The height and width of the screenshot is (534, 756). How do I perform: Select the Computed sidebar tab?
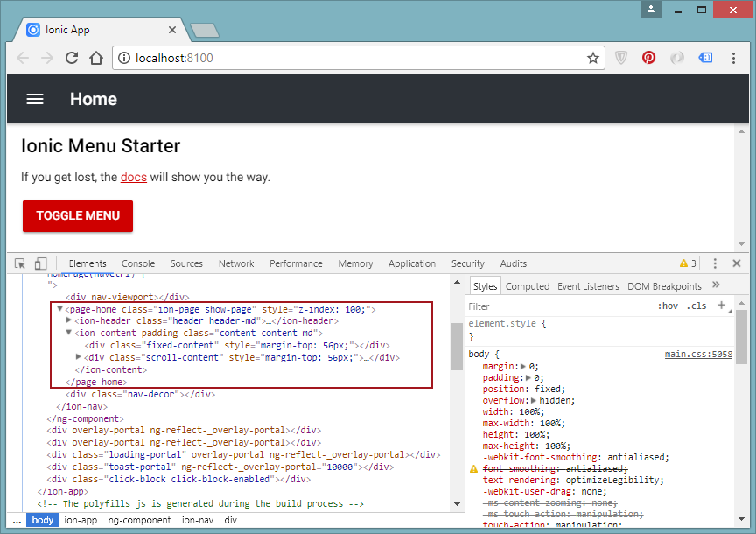(x=528, y=286)
